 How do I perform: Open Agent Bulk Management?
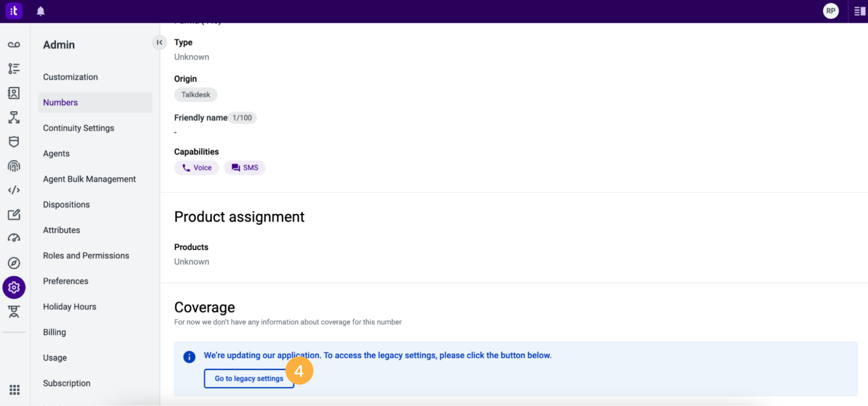point(89,179)
